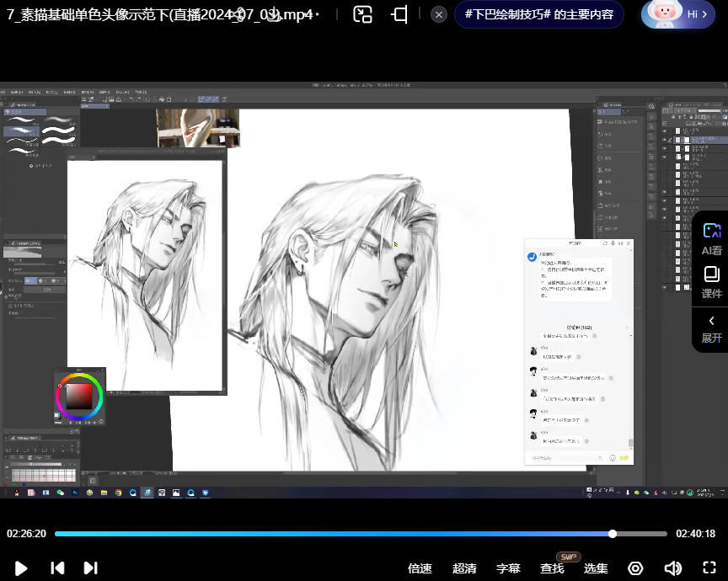Screen dimensions: 728x581
Task: Expand the 展开 side toolbar
Action: [712, 328]
